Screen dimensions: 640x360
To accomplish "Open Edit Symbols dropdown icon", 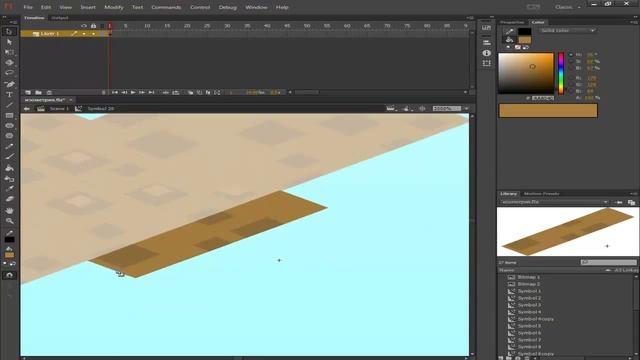I will coord(407,109).
